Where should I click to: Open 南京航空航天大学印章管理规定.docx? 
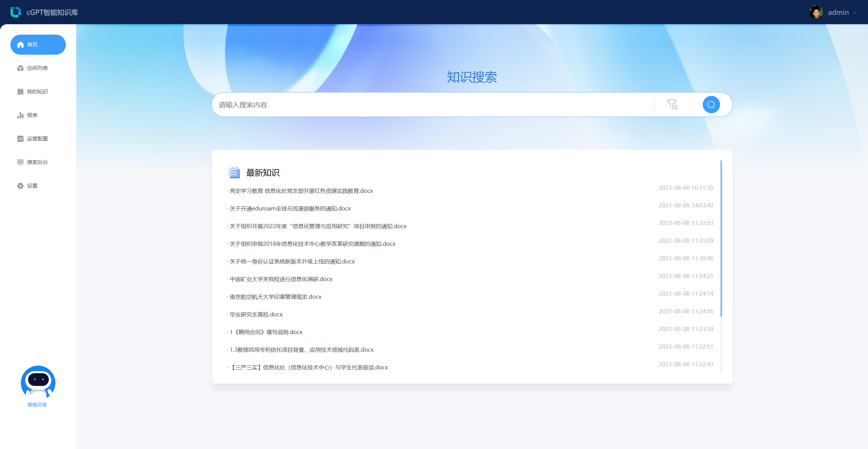point(275,297)
